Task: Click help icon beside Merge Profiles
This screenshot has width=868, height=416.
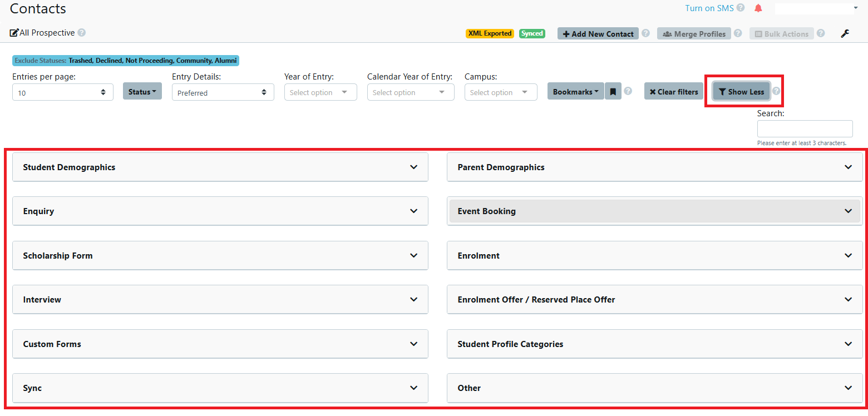Action: pyautogui.click(x=737, y=33)
